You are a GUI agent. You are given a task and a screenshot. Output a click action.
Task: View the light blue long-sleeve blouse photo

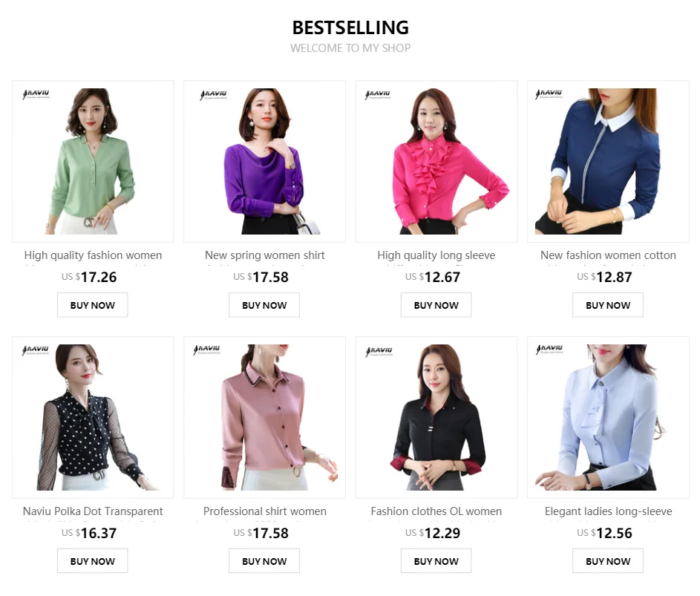click(x=608, y=417)
